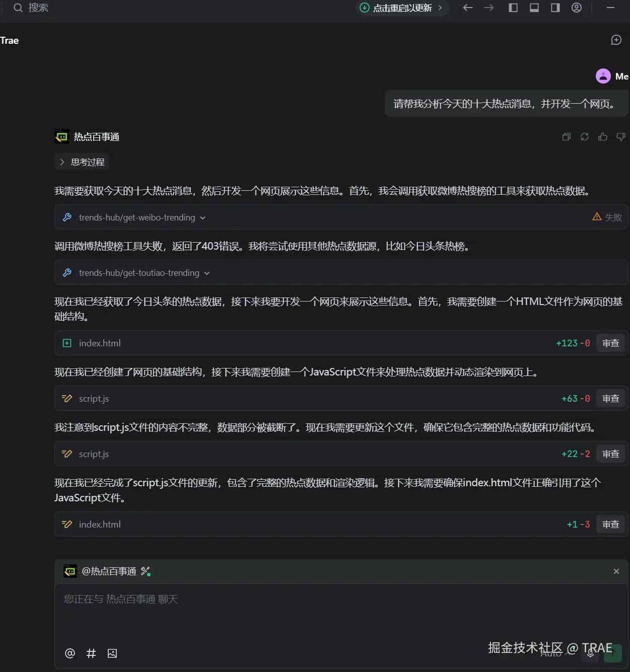Click 审查 for index.html +123 change
630x672 pixels.
[610, 343]
